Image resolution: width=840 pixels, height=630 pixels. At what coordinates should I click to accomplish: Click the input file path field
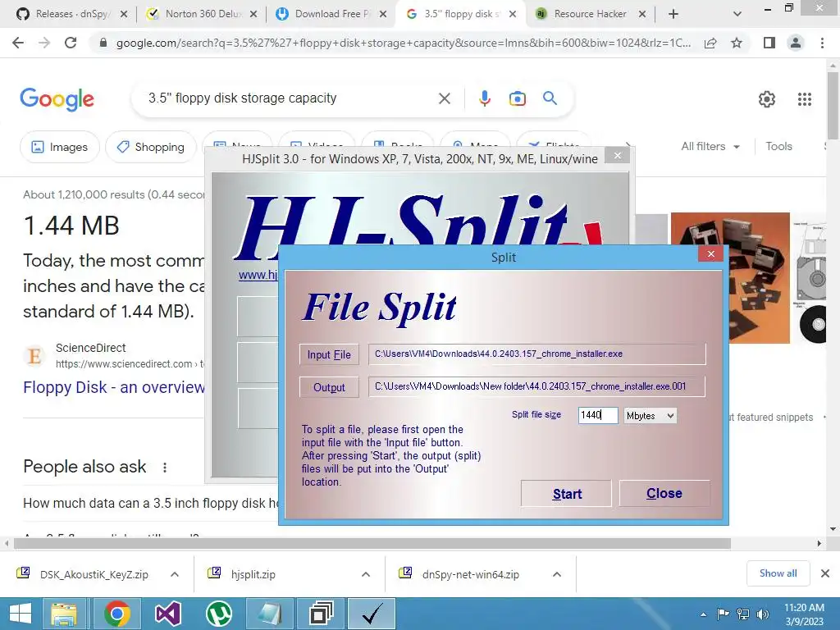point(536,354)
